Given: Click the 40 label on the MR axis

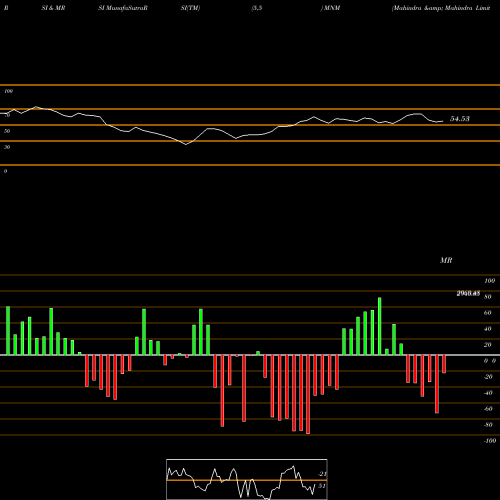Looking at the screenshot, I should 488,329.
